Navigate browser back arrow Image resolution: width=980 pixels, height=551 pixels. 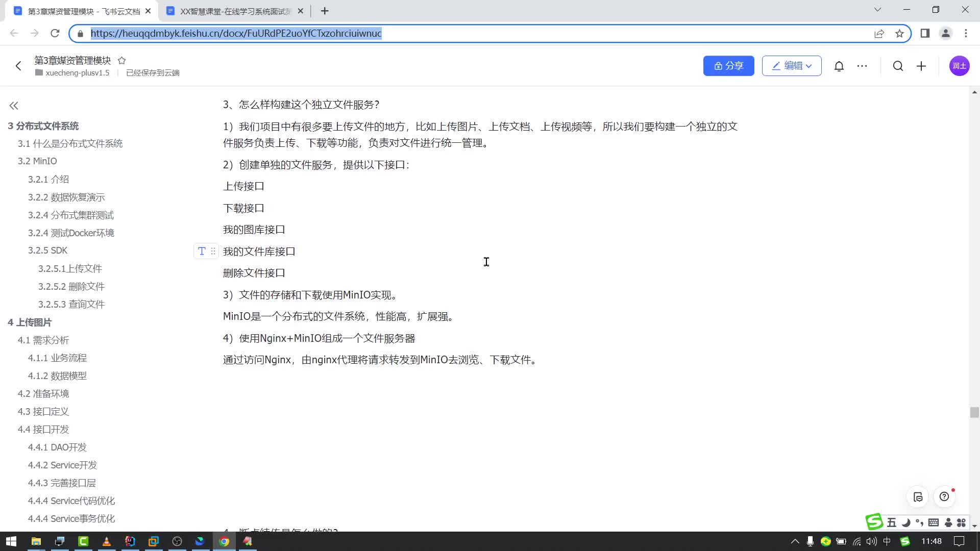click(14, 33)
